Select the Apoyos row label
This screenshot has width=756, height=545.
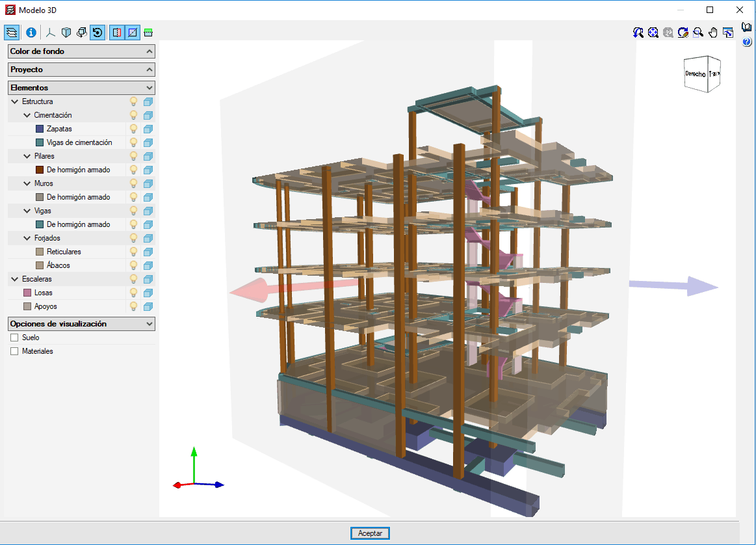46,306
